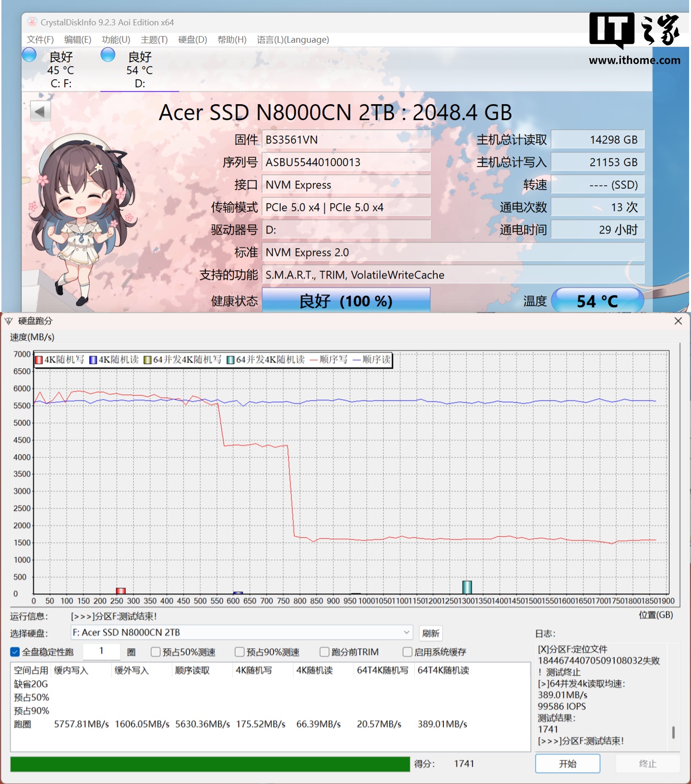The image size is (691, 784).
Task: Click the red 4K随机写 legend marker
Action: pyautogui.click(x=39, y=360)
